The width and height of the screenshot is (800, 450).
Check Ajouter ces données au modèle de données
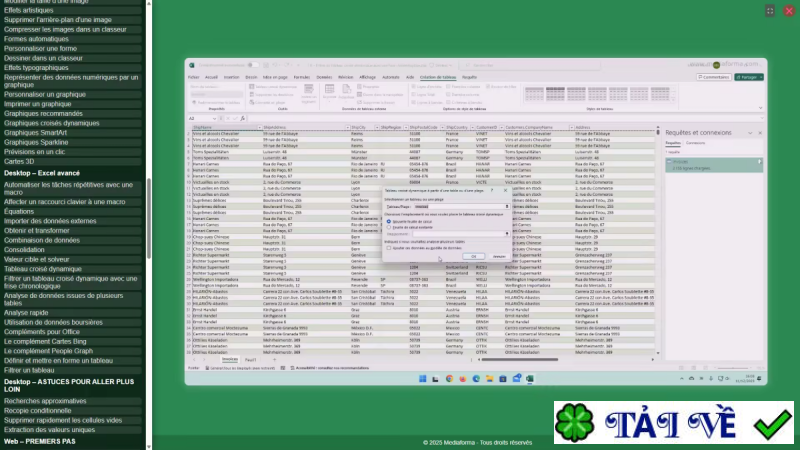[x=389, y=248]
